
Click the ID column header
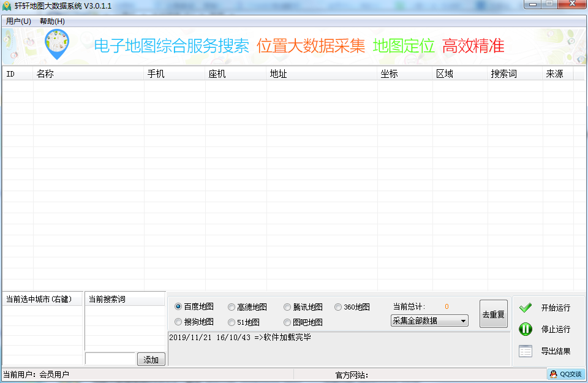coord(18,74)
